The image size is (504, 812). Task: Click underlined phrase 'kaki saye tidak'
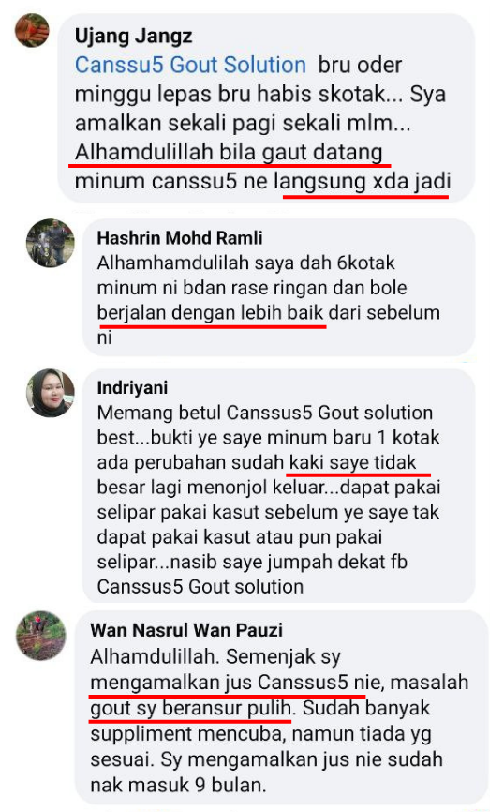point(352,462)
